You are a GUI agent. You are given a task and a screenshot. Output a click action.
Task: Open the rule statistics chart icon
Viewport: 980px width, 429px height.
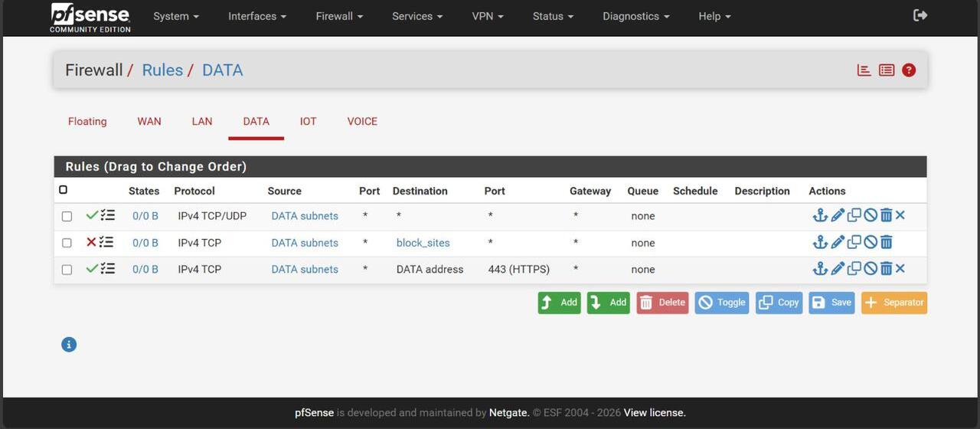click(x=864, y=70)
